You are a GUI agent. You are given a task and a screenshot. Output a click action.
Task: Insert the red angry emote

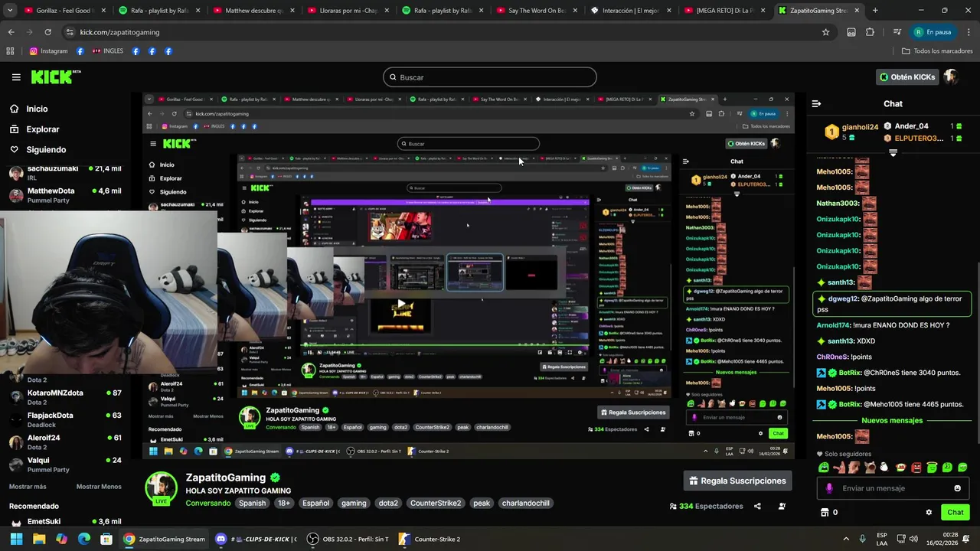[x=916, y=468]
